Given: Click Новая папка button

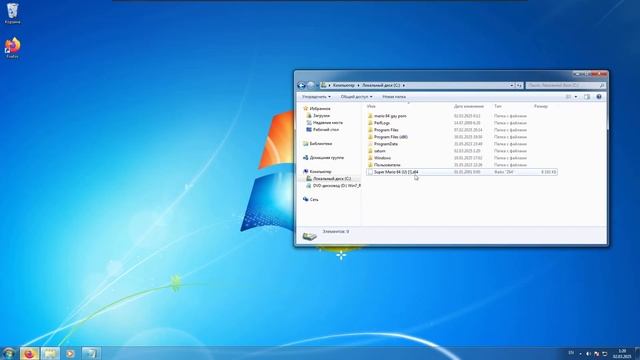Looking at the screenshot, I should tap(394, 97).
